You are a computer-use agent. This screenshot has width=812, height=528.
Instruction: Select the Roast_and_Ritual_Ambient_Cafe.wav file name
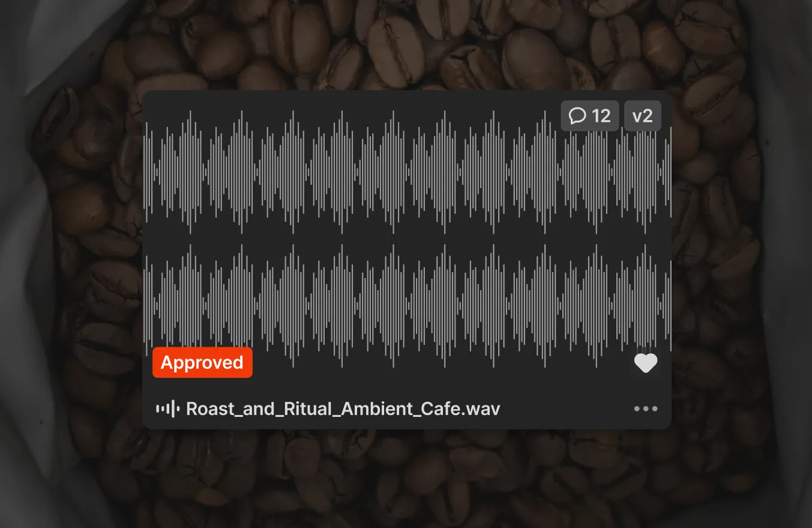343,409
